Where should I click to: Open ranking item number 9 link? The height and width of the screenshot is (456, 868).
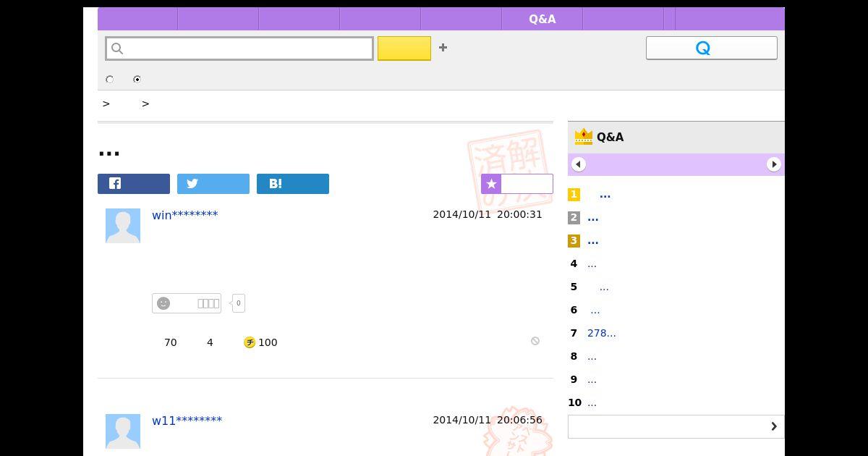click(592, 380)
